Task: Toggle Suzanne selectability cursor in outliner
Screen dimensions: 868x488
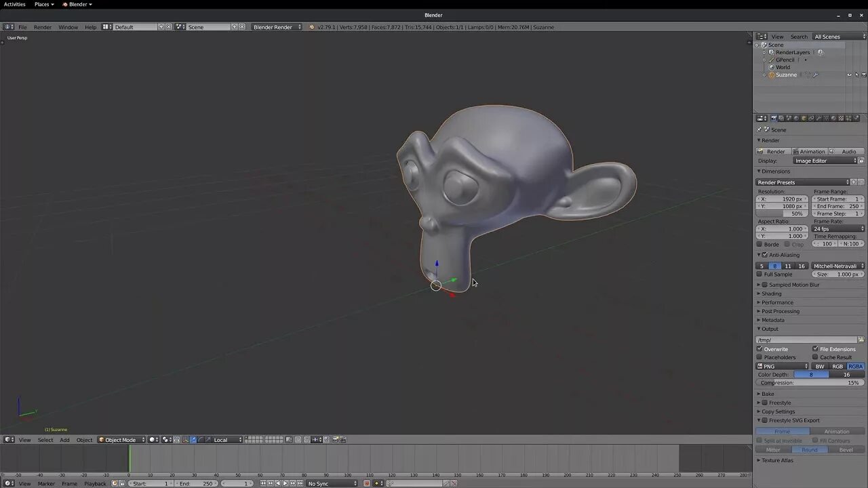Action: 856,75
